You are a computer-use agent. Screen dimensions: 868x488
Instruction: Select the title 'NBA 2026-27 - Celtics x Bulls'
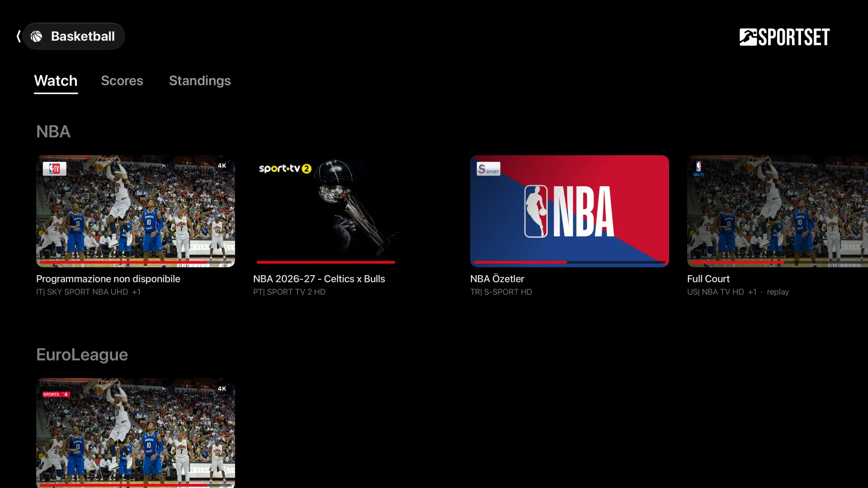tap(319, 279)
